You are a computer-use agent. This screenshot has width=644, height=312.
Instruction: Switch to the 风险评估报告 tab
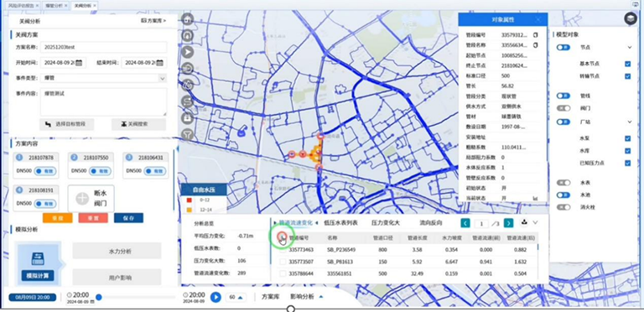pyautogui.click(x=21, y=6)
